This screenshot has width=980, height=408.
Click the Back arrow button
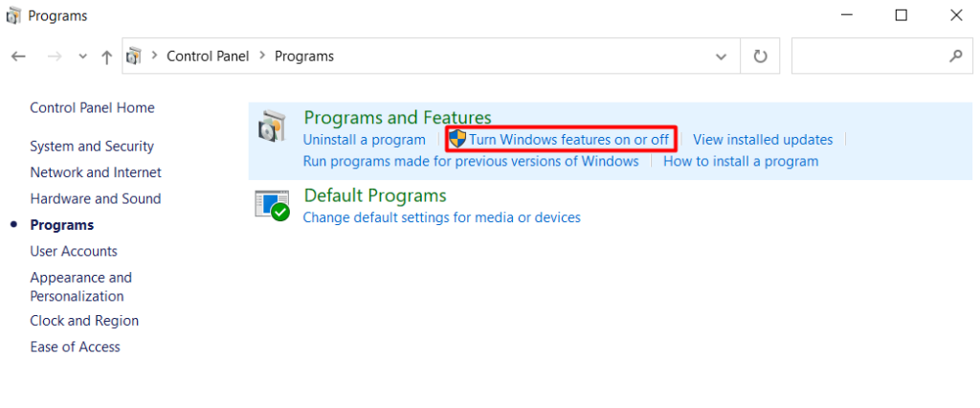(x=18, y=57)
